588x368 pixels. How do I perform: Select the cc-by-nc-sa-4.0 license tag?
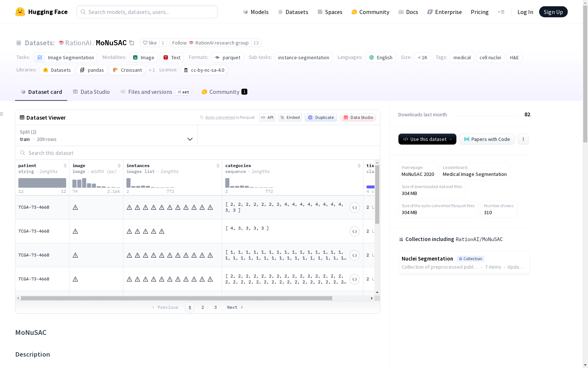[x=204, y=70]
